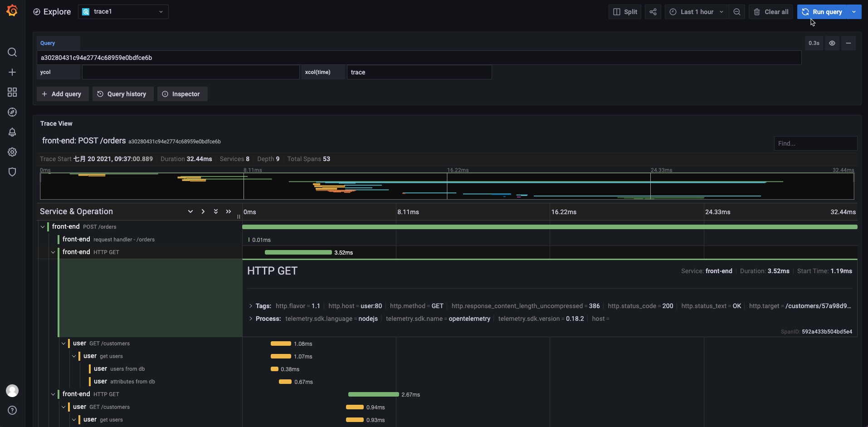Collapse one level with the right chevron
Screen dimensions: 868x427
(203, 211)
